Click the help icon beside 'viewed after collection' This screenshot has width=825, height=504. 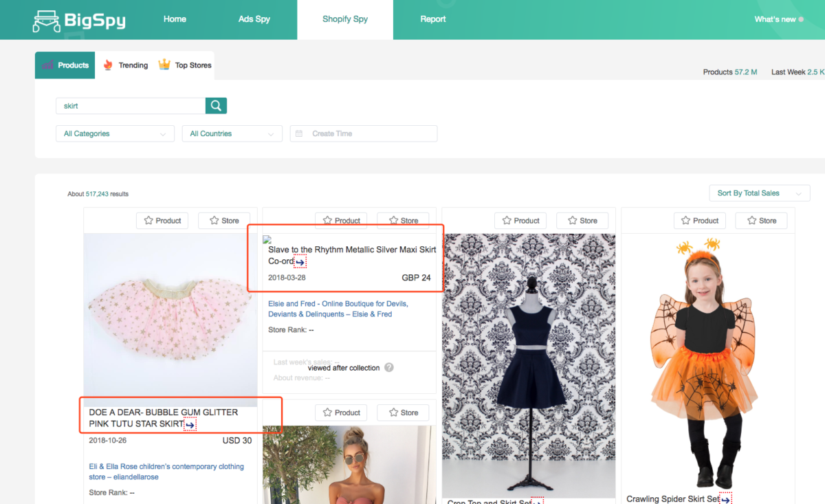pyautogui.click(x=389, y=367)
